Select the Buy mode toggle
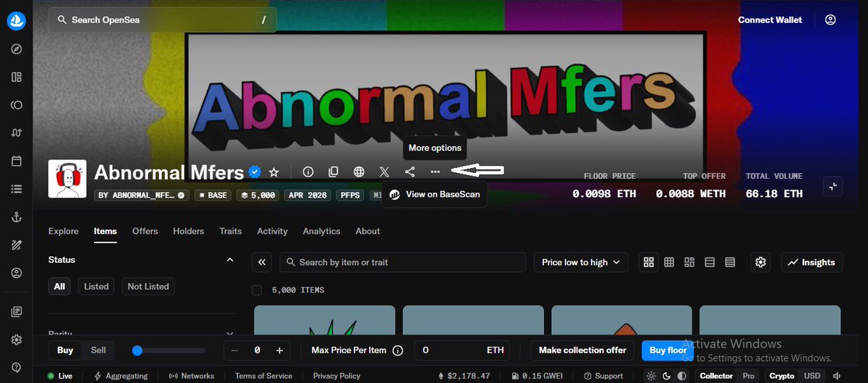The width and height of the screenshot is (868, 383). tap(65, 350)
